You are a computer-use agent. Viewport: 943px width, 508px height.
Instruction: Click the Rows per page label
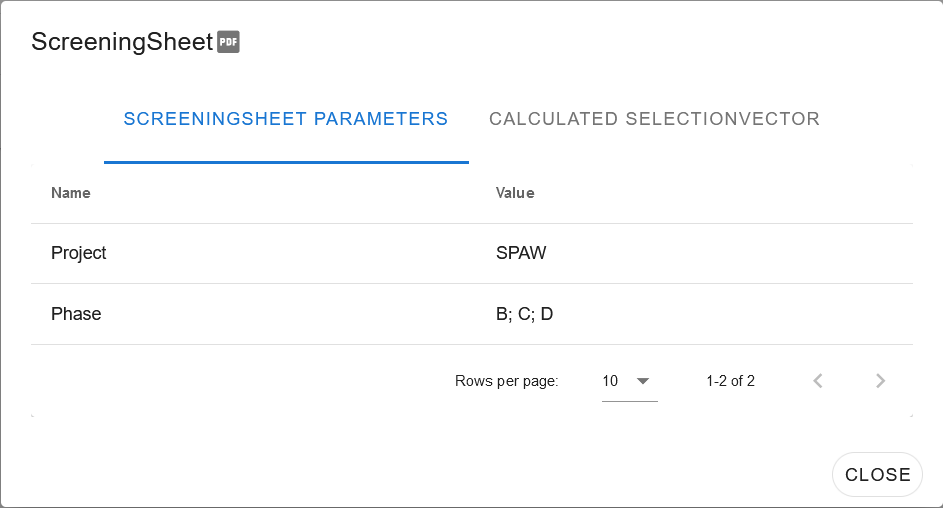[x=506, y=381]
